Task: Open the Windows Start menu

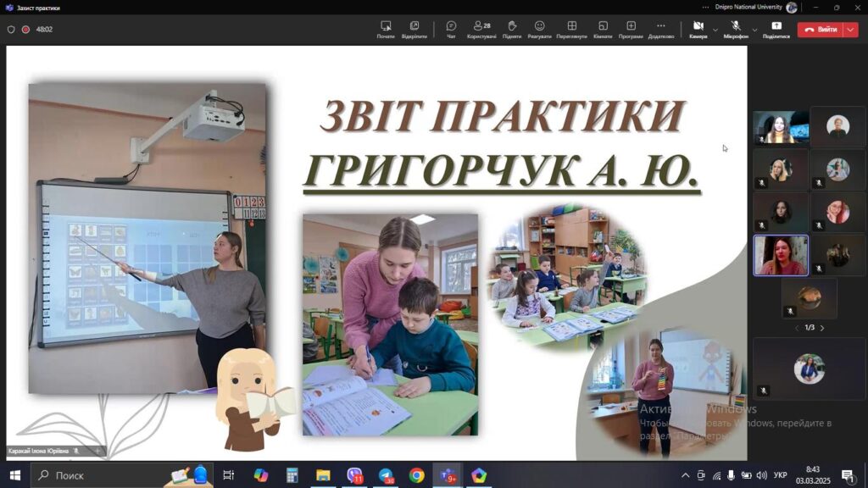Action: [x=15, y=475]
